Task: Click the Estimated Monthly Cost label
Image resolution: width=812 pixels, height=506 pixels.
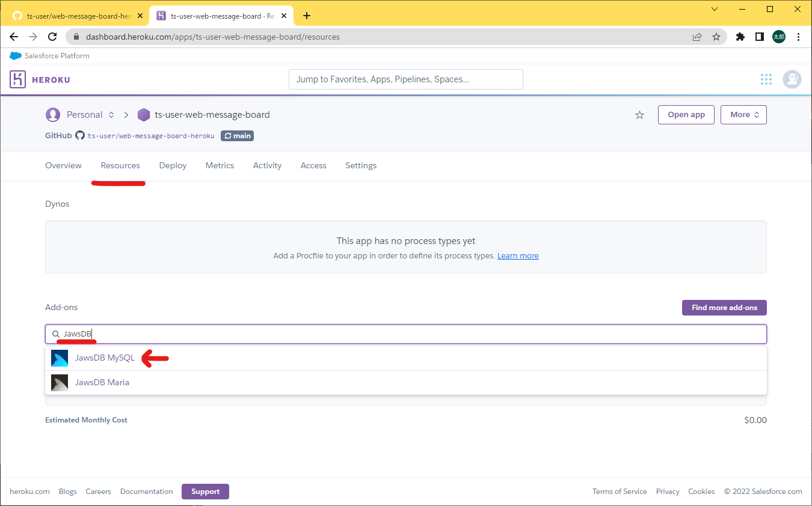Action: 86,420
